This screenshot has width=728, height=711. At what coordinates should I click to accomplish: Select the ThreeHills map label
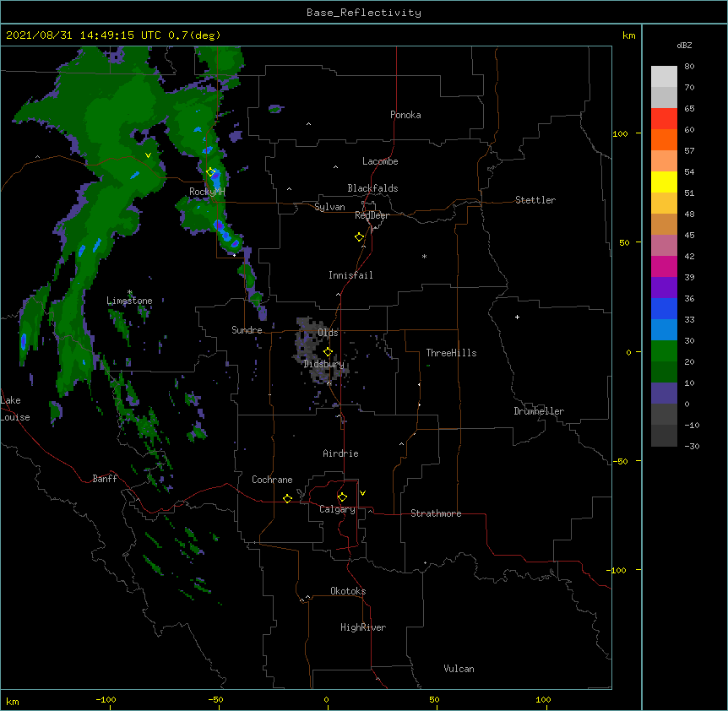[451, 353]
